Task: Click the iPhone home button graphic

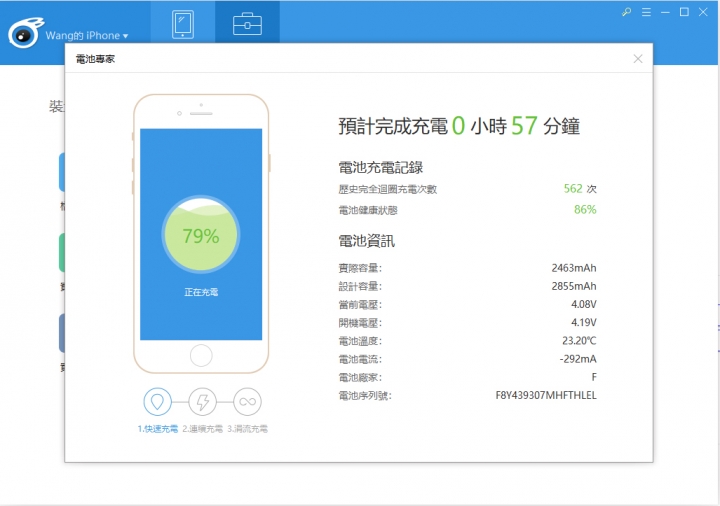Action: (201, 355)
